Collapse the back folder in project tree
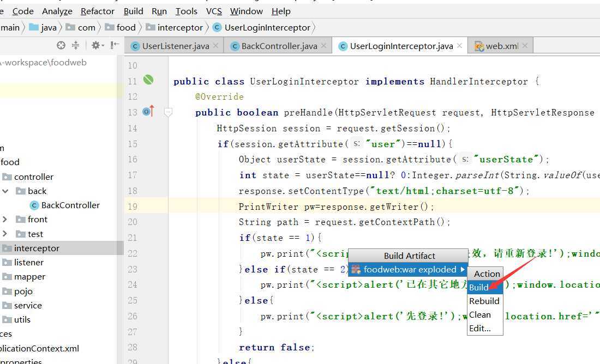The height and width of the screenshot is (364, 600). click(5, 191)
